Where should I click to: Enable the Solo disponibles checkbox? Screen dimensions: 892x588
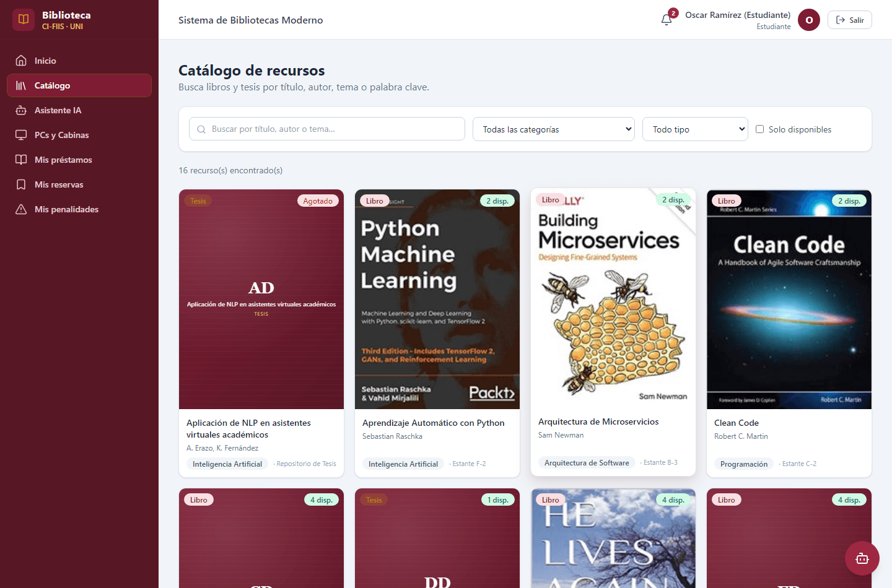pyautogui.click(x=759, y=129)
